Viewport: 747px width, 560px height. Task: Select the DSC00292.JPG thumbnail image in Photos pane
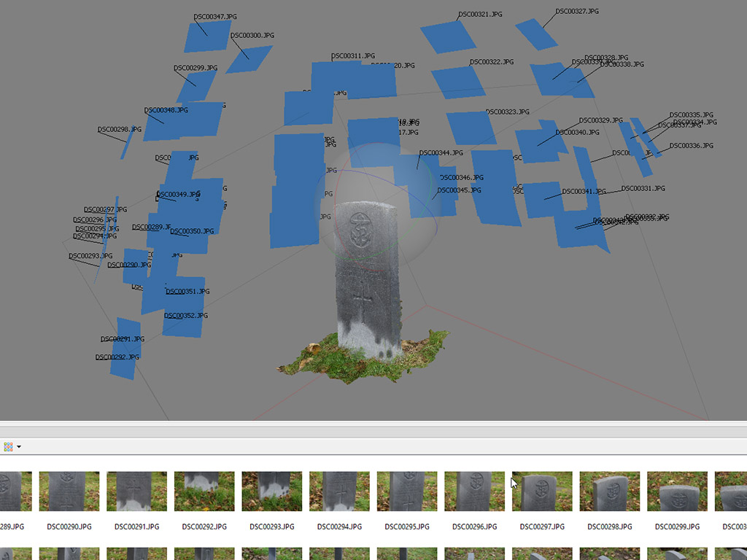(x=204, y=491)
